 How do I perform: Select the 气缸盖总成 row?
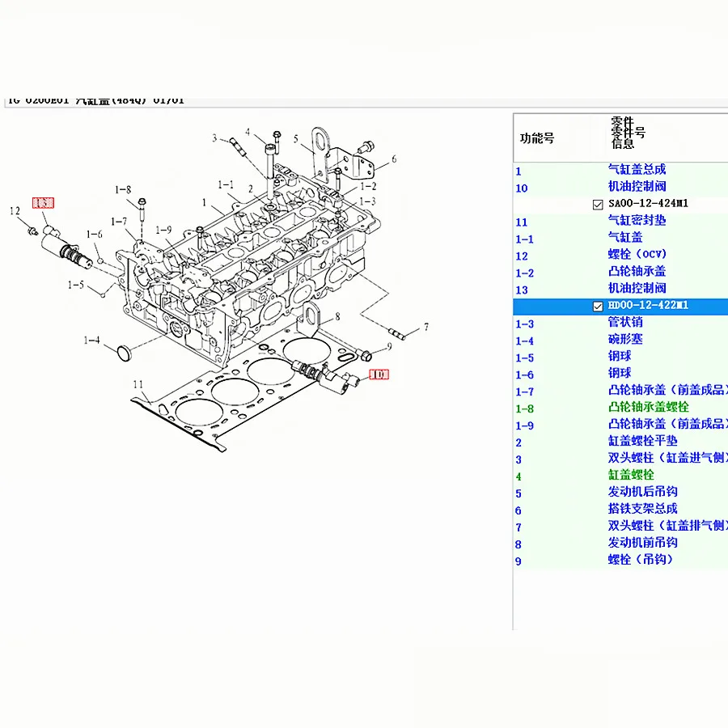click(x=620, y=171)
